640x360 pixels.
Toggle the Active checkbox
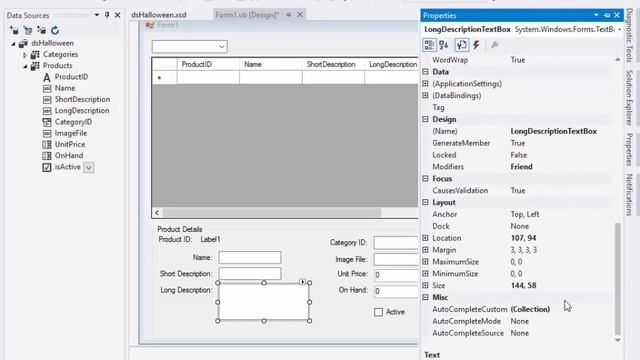tap(378, 312)
